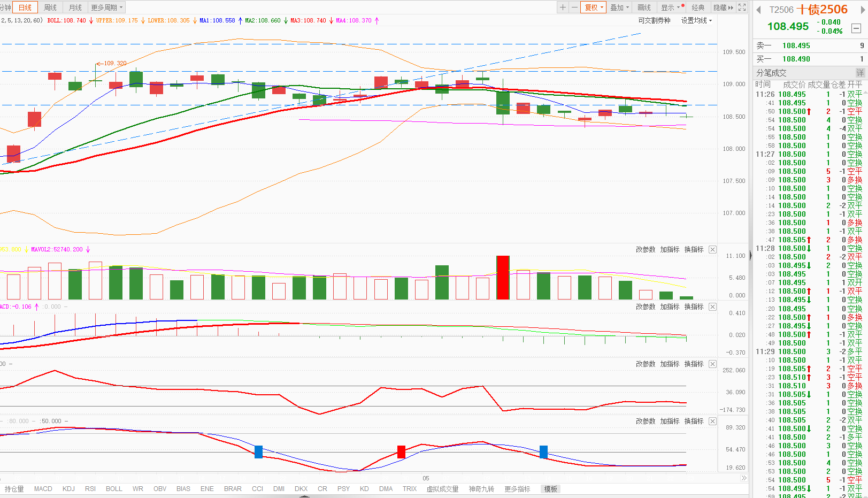The height and width of the screenshot is (498, 868).
Task: Select OBV indicator tab
Action: click(160, 489)
